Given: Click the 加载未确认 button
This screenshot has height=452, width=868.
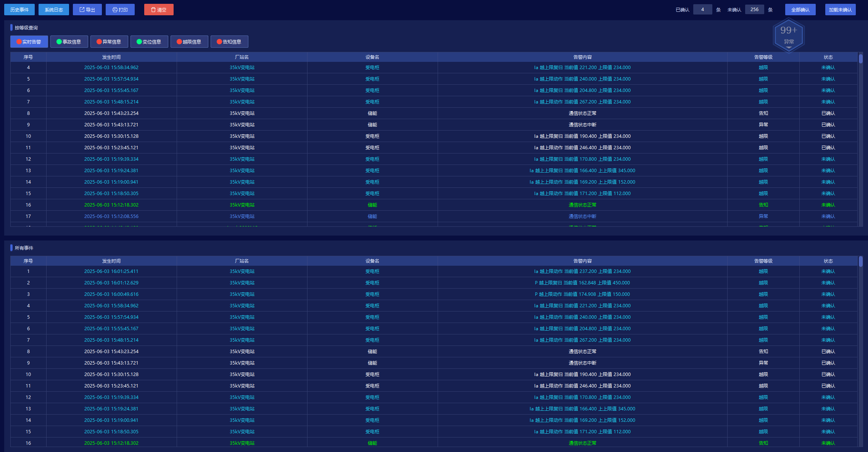Looking at the screenshot, I should click(840, 10).
